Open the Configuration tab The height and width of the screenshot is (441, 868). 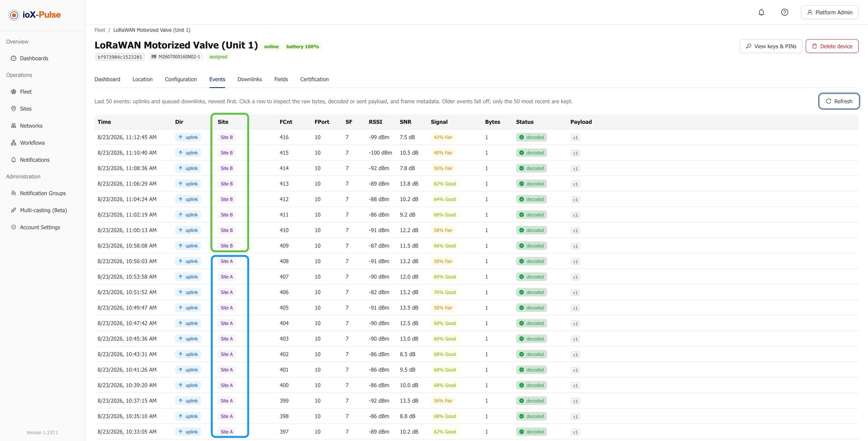coord(181,79)
